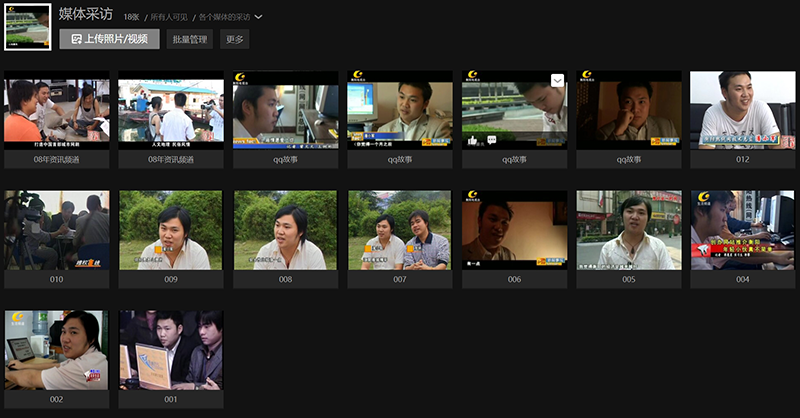Open the photo labeled 012
The height and width of the screenshot is (418, 800).
(742, 110)
